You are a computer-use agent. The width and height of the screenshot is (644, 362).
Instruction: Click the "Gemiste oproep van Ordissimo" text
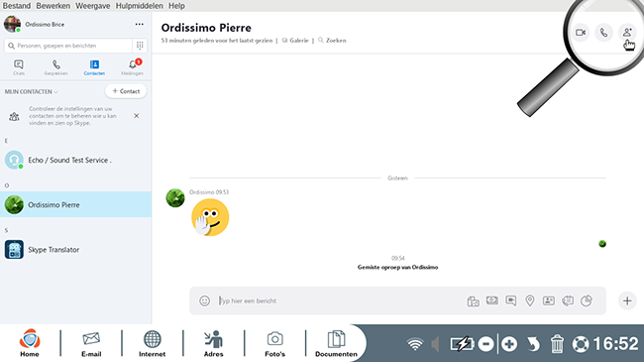tap(397, 267)
